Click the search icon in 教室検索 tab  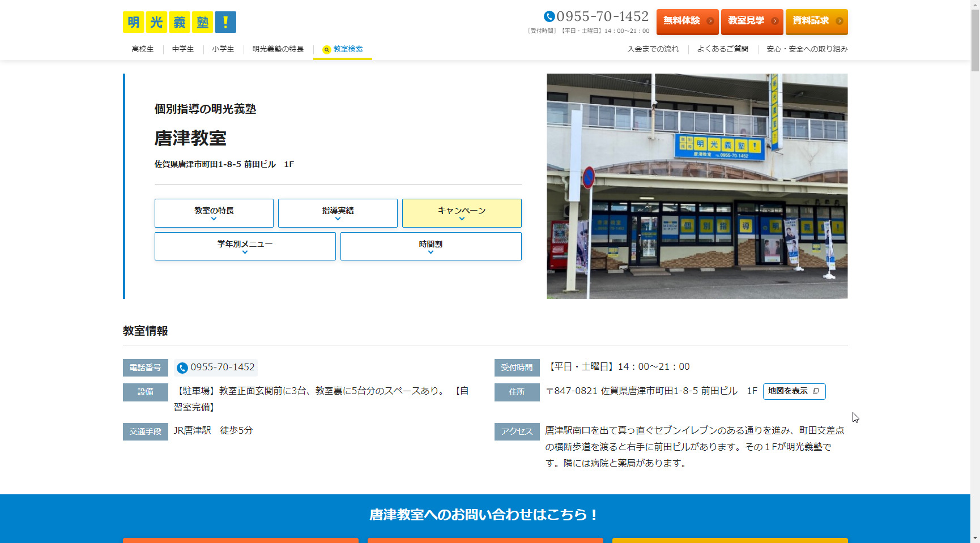click(326, 50)
